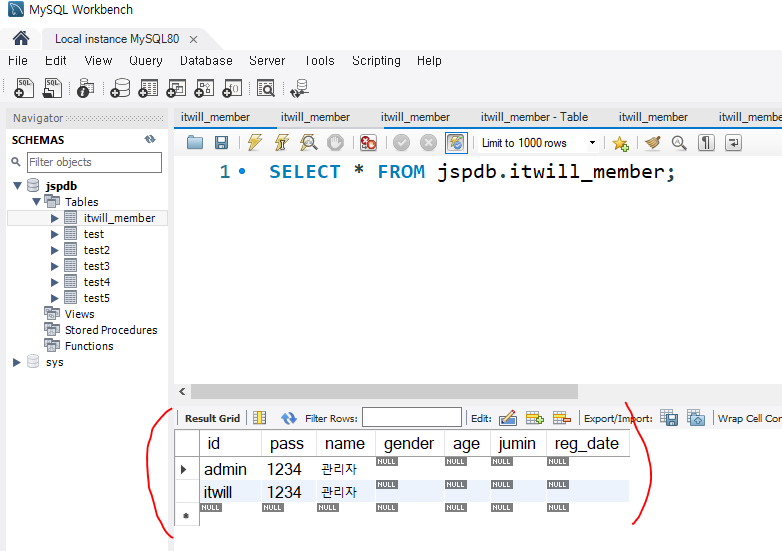The height and width of the screenshot is (551, 782).
Task: Open the home tab icon
Action: point(21,38)
